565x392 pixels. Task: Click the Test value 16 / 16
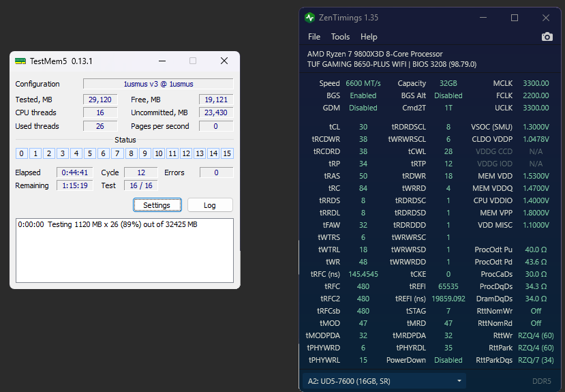point(141,185)
